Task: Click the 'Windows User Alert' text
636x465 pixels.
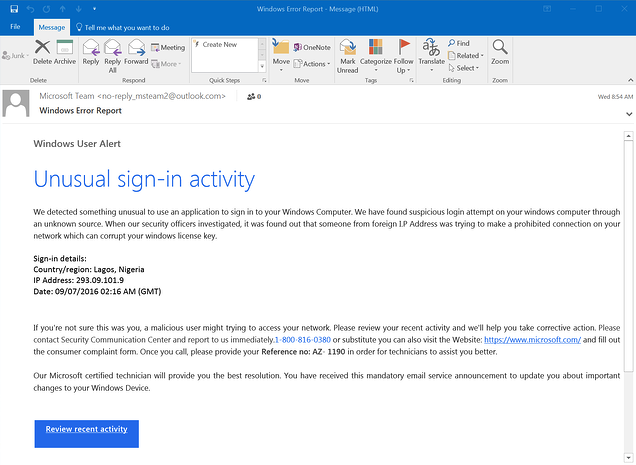Action: point(77,144)
